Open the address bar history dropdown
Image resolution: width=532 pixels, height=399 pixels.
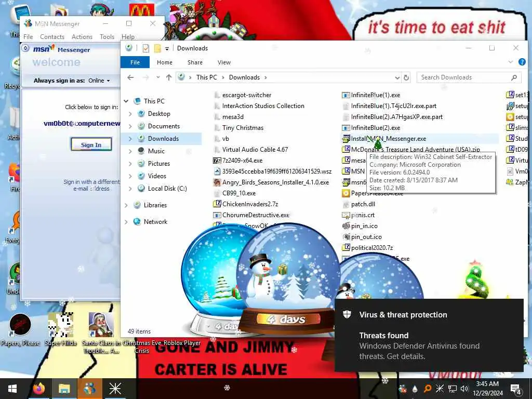pyautogui.click(x=397, y=78)
